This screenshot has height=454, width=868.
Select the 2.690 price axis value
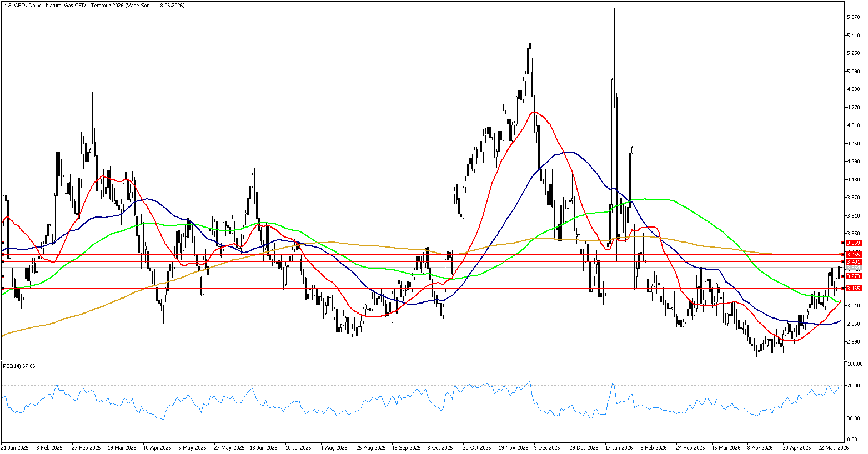pos(854,341)
